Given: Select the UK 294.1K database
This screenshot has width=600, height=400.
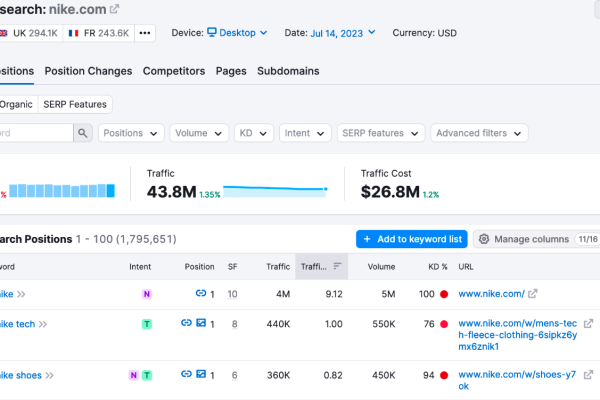Looking at the screenshot, I should (30, 33).
